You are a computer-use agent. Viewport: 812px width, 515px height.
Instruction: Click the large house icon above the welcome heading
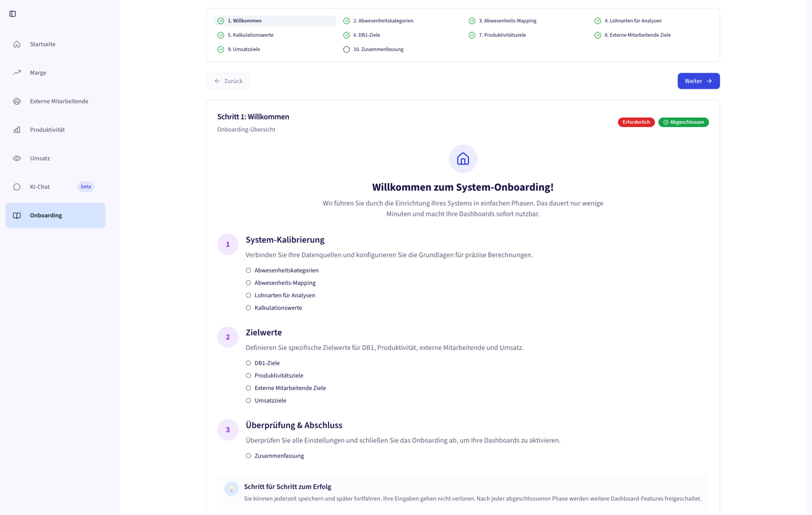tap(462, 159)
